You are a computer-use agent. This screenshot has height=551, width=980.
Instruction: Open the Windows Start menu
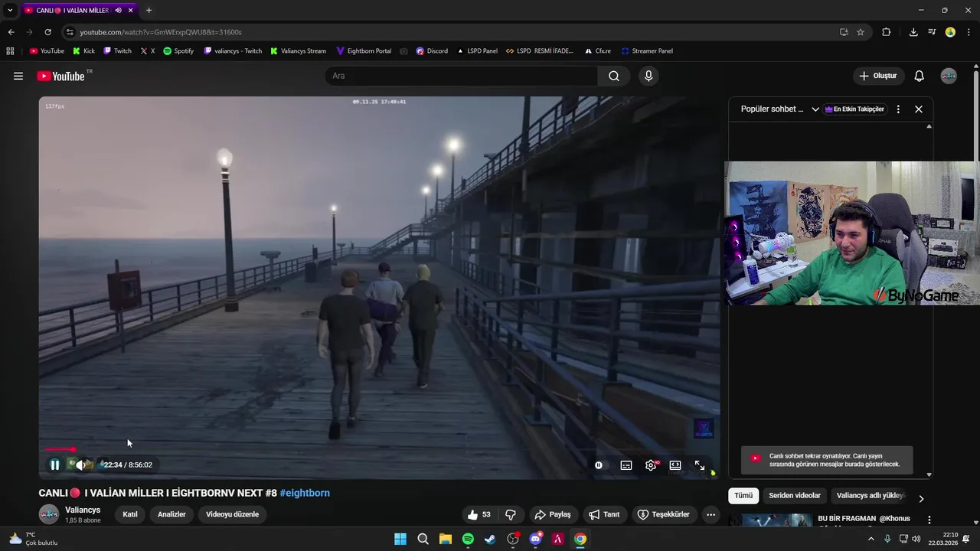[x=400, y=539]
